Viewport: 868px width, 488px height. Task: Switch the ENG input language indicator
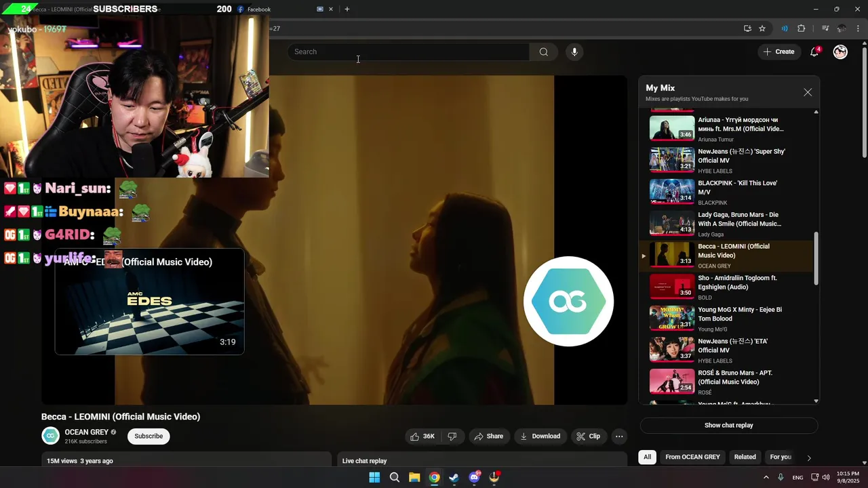pos(798,478)
